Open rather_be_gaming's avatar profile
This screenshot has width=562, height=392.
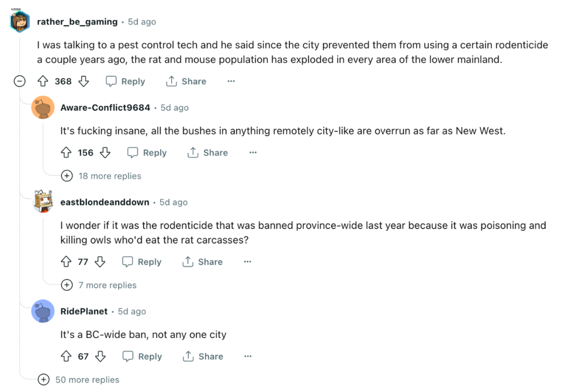coord(20,21)
